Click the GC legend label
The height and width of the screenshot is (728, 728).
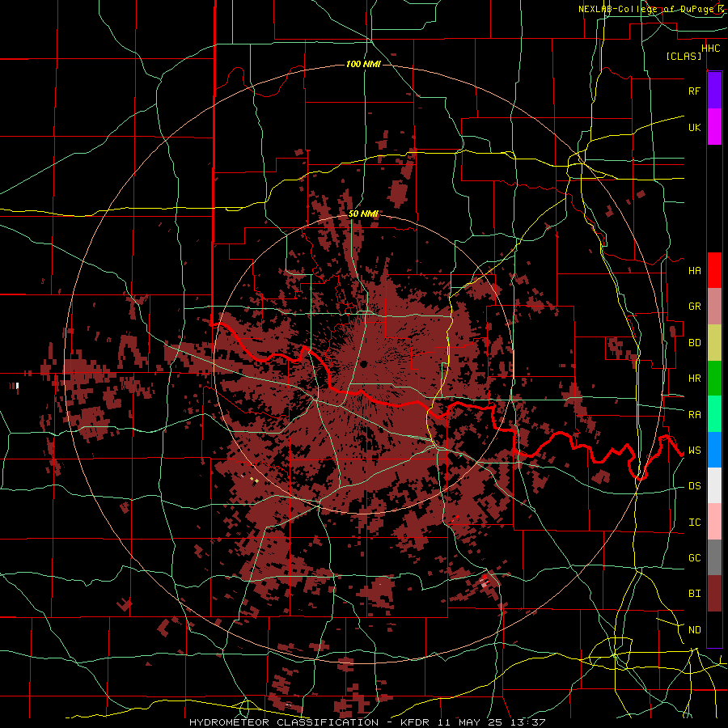coord(694,558)
